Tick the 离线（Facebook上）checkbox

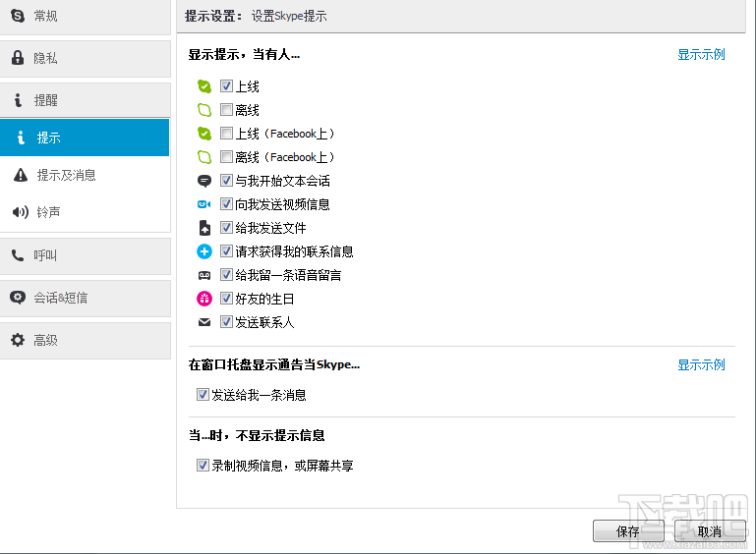tap(226, 157)
